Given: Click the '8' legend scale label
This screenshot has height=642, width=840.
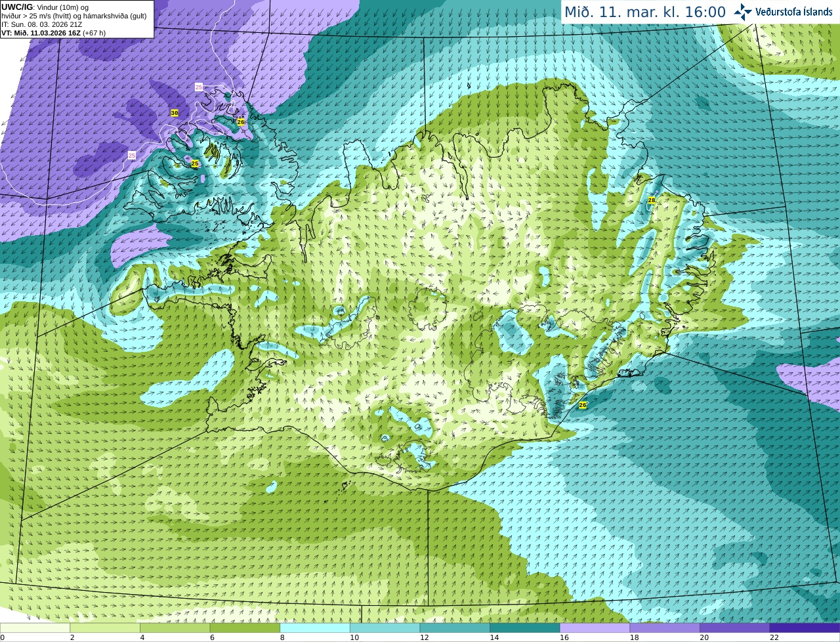Looking at the screenshot, I should 282,637.
